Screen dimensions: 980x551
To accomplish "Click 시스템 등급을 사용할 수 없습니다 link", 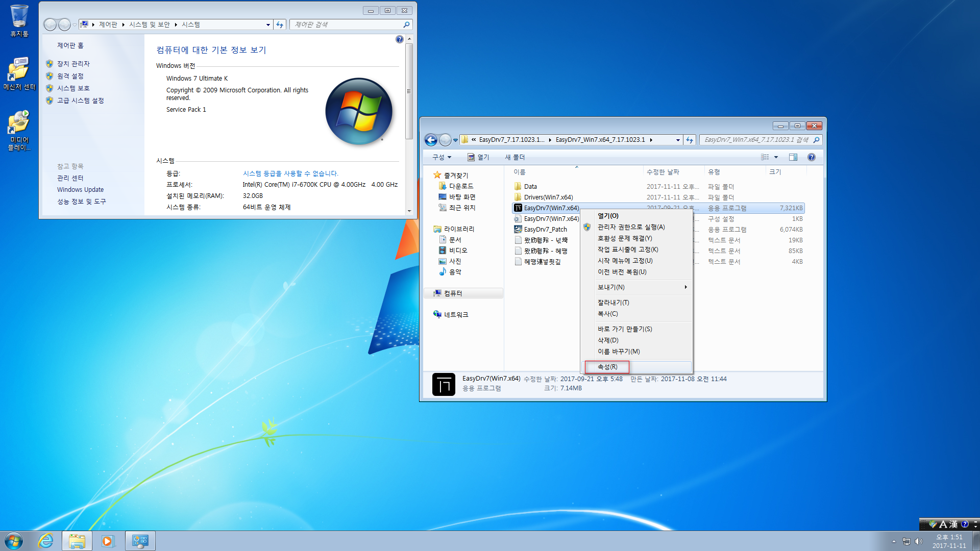I will click(x=290, y=173).
